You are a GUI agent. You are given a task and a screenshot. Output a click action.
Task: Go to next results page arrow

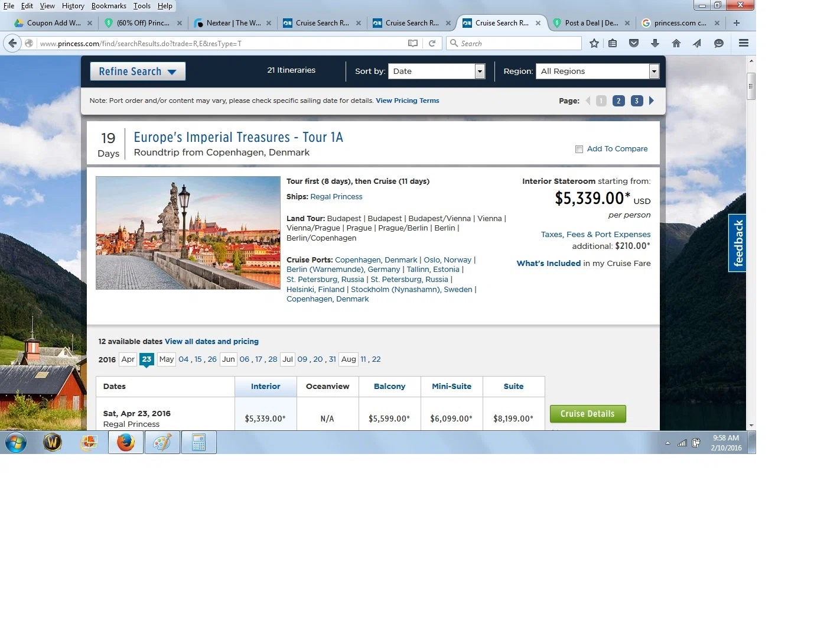pos(652,100)
